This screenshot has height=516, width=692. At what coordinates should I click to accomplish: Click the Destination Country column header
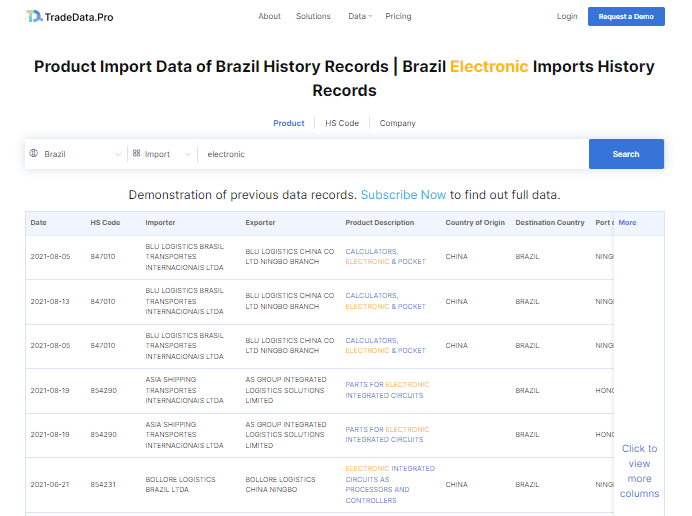pos(549,222)
